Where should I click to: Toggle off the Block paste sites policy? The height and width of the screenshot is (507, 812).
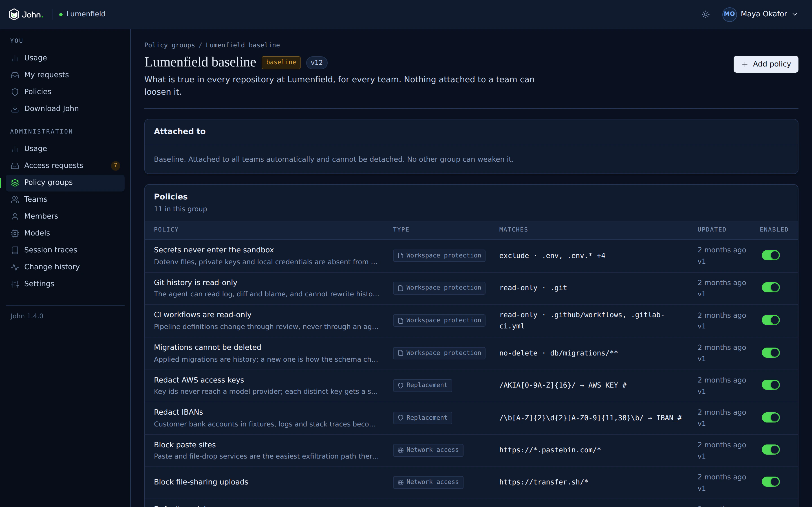(x=770, y=450)
